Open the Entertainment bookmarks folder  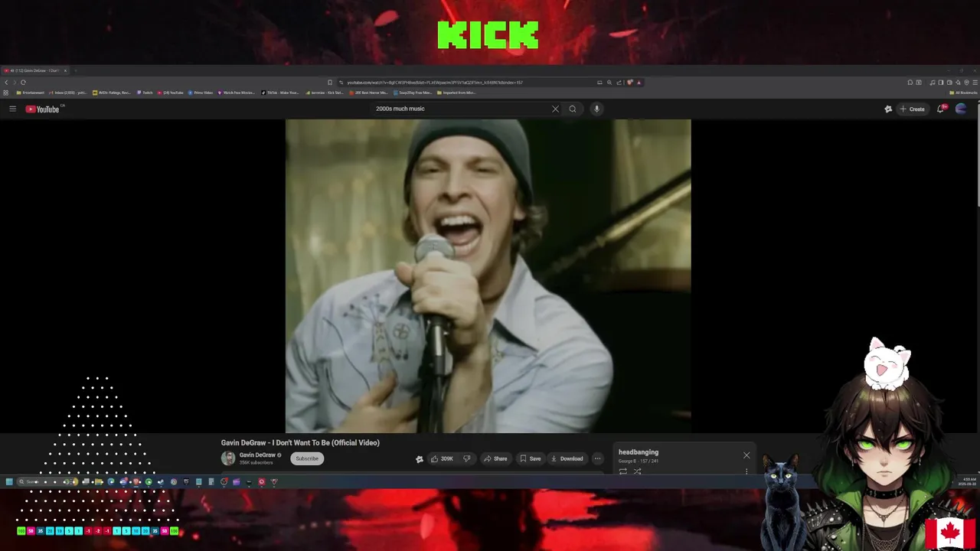[x=31, y=93]
